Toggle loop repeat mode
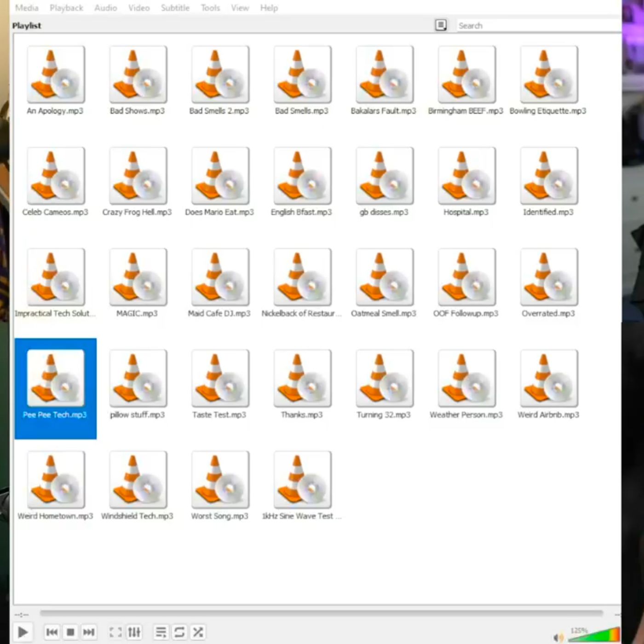Screen dimensions: 644x644 pos(179,632)
